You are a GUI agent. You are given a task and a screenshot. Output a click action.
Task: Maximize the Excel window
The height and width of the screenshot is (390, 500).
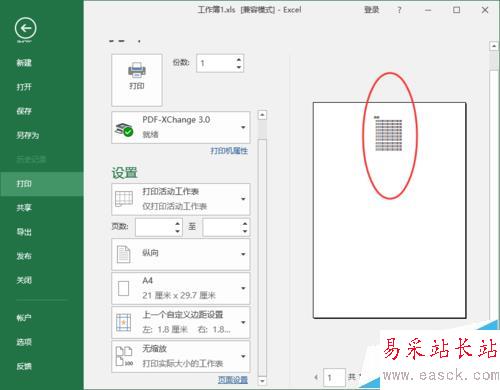(x=456, y=10)
